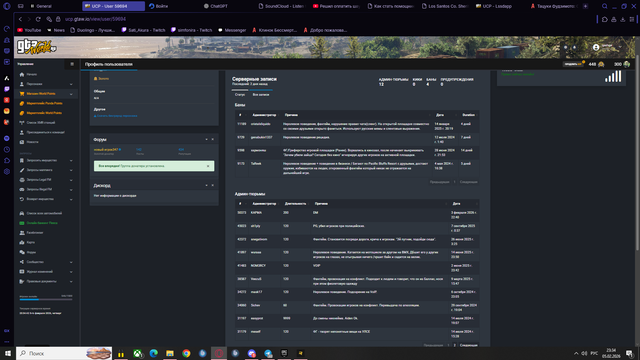Screen dimensions: 640x360
Task: Click the download character biography link
Action: 116,116
